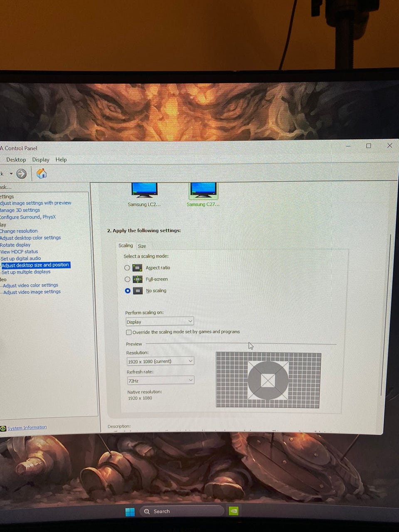Select the Samsung LC2... monitor icon

click(x=144, y=190)
